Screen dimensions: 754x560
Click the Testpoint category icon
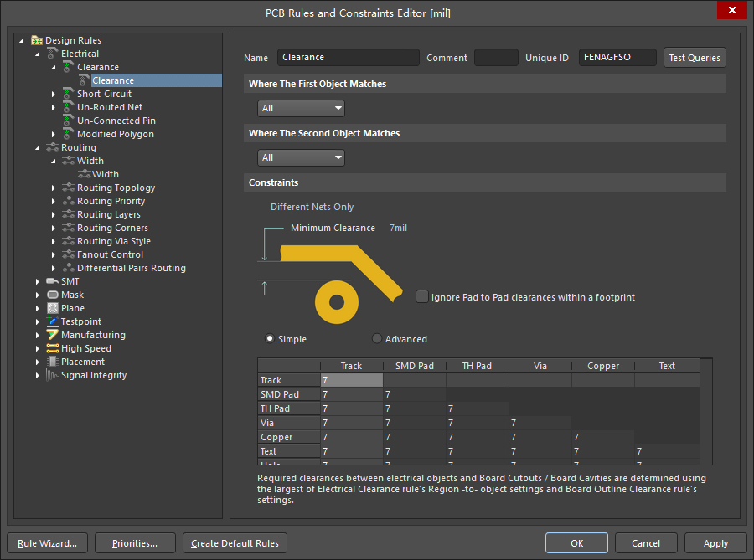coord(53,321)
